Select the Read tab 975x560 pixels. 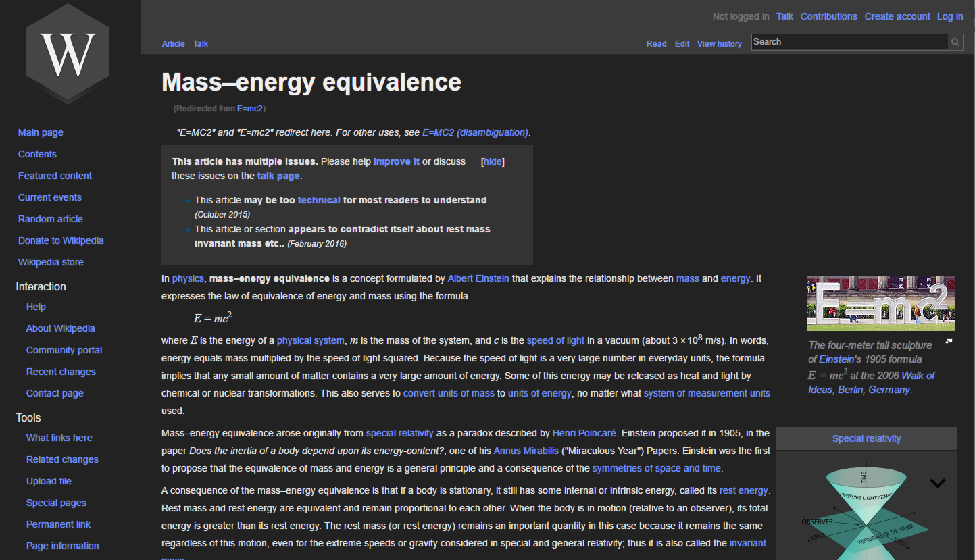(656, 43)
